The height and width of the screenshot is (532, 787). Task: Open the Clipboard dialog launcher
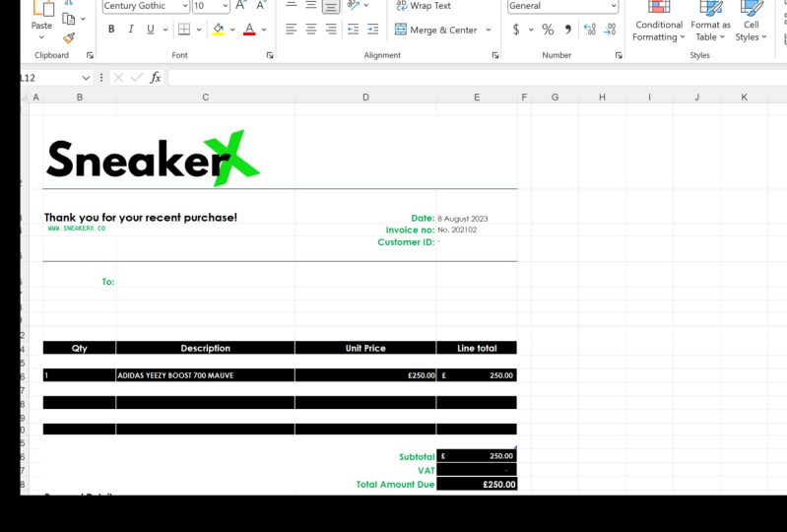(90, 55)
